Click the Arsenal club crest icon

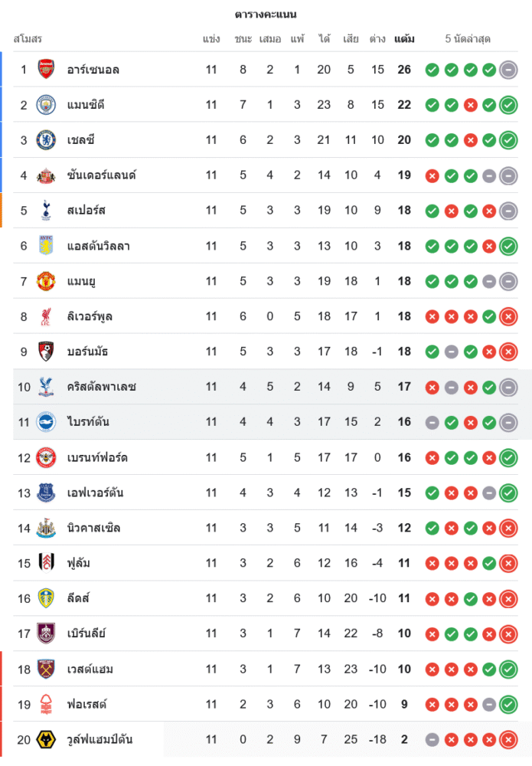(46, 70)
